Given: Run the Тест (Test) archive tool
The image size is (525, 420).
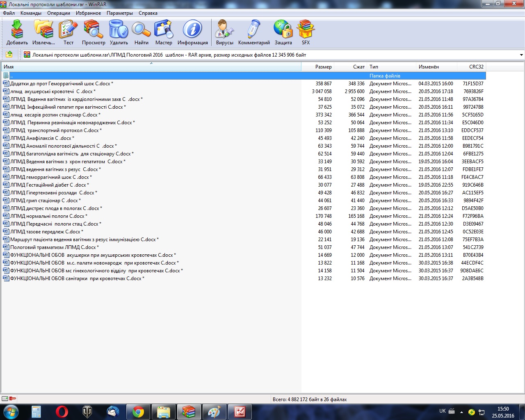Looking at the screenshot, I should (x=68, y=32).
